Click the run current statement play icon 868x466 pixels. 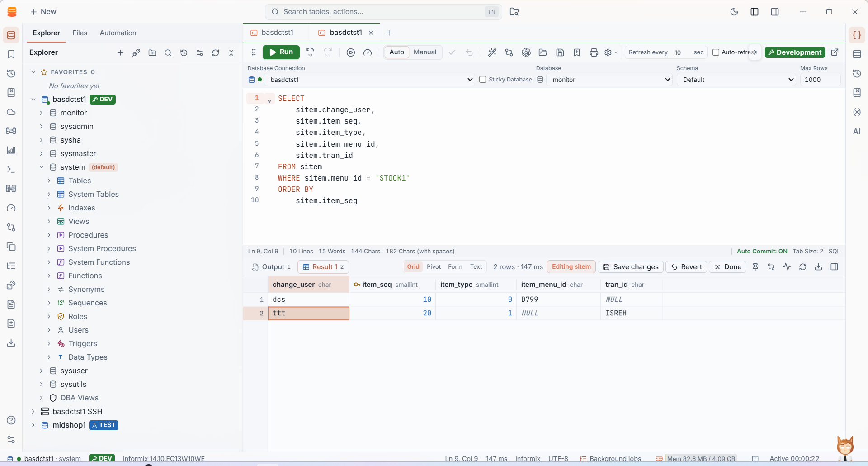(x=351, y=52)
